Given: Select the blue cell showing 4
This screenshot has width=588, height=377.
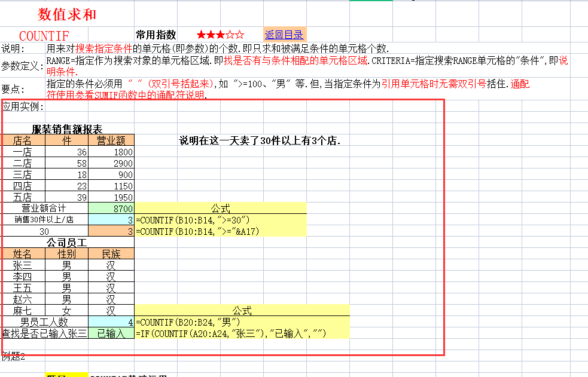Looking at the screenshot, I should (x=111, y=321).
